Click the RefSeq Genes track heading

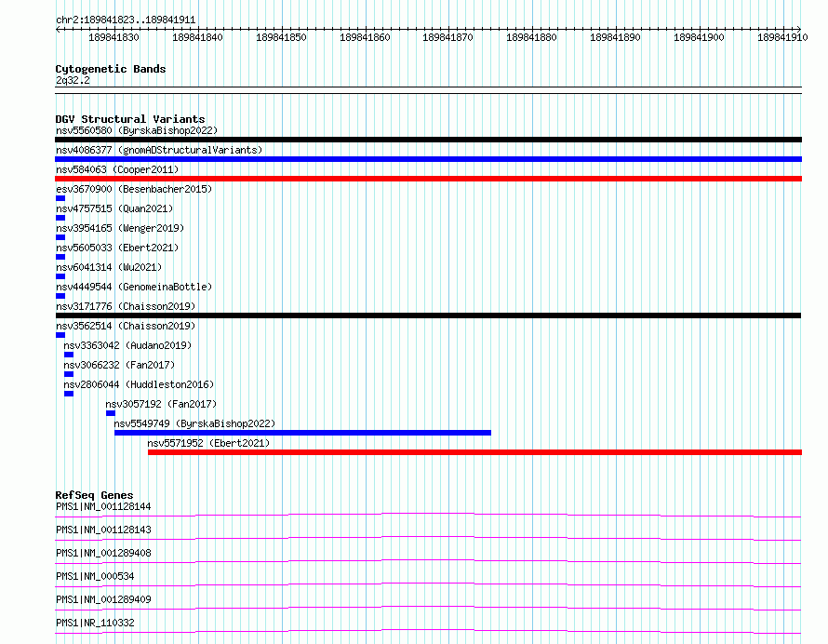94,495
